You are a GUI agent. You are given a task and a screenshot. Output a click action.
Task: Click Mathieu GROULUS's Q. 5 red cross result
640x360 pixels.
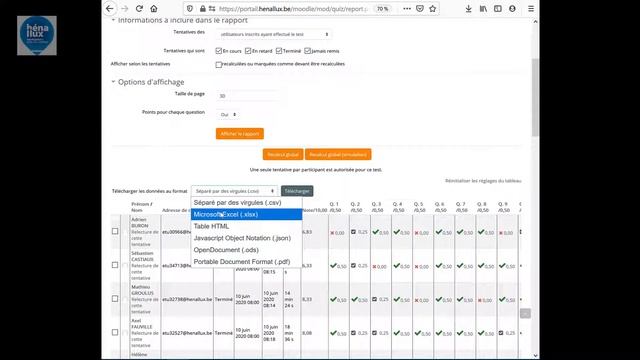pyautogui.click(x=416, y=300)
